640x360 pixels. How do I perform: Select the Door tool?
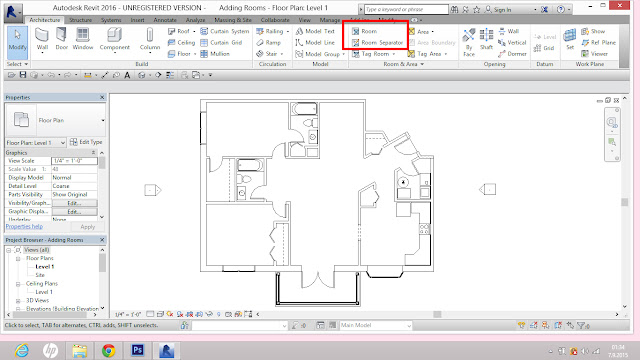click(x=62, y=40)
